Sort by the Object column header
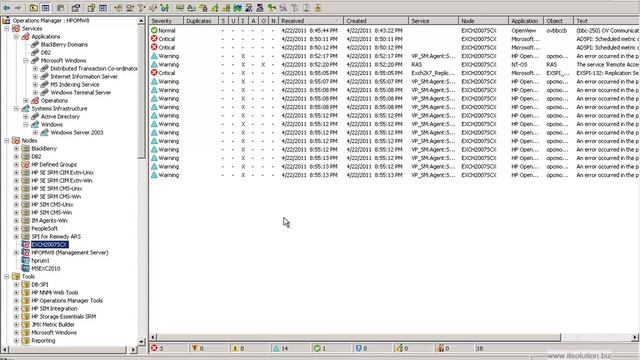The image size is (640, 360). pyautogui.click(x=558, y=21)
